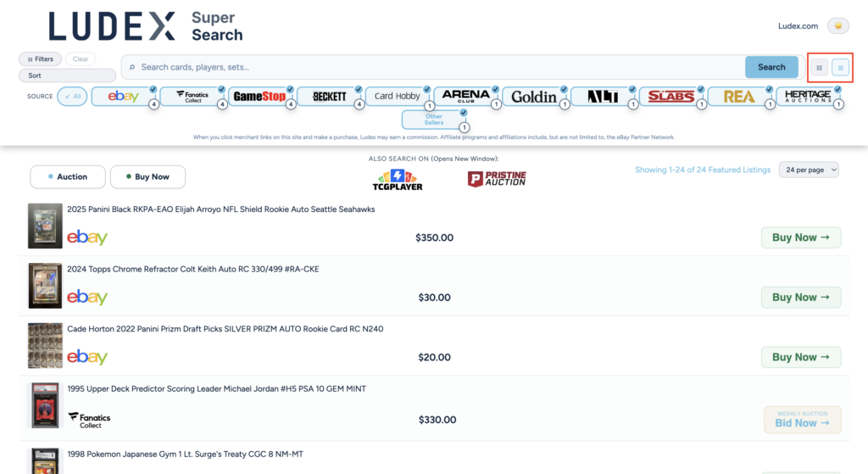The width and height of the screenshot is (868, 474).
Task: Click the $30.00 price
Action: point(435,298)
